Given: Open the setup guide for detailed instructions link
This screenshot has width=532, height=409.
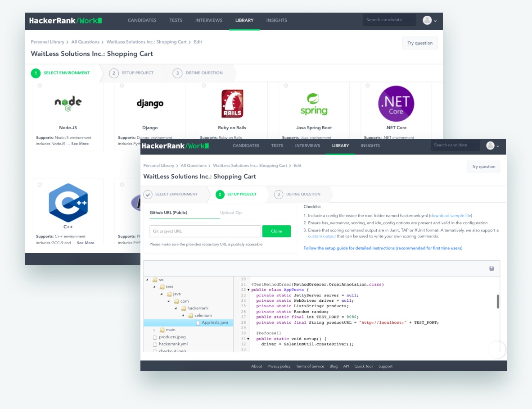Looking at the screenshot, I should (383, 248).
